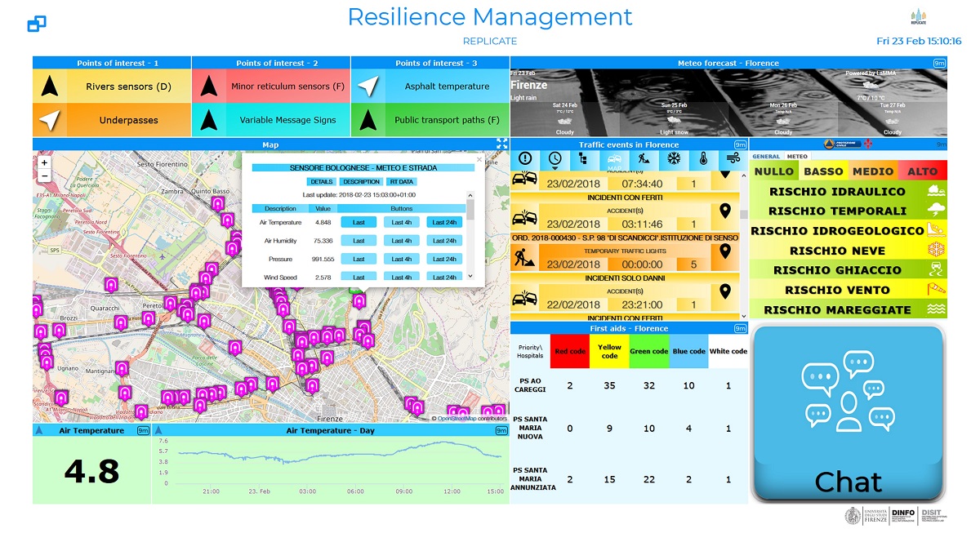Click the wind filter icon in Traffic events

pyautogui.click(x=732, y=158)
